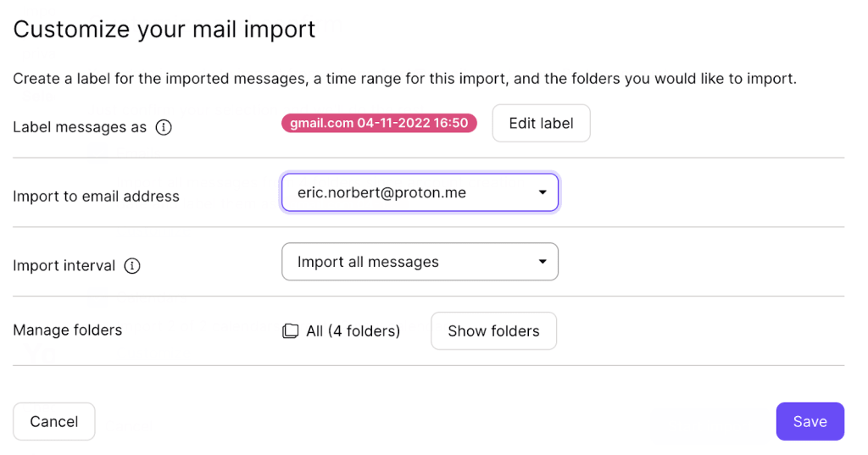Click info icon next to Import interval

132,265
